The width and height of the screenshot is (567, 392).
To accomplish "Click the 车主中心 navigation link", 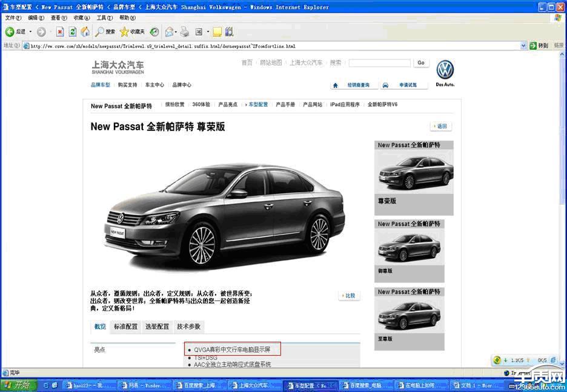I will 154,85.
